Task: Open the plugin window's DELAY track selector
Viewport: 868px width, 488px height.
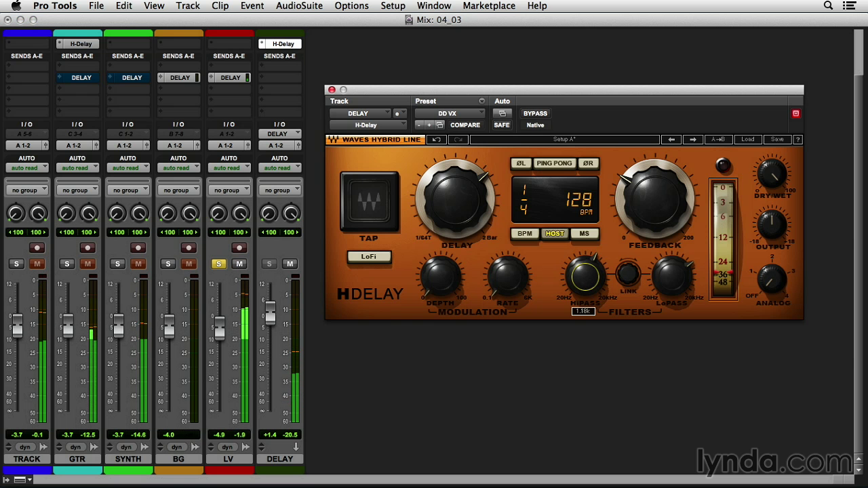Action: pos(360,114)
